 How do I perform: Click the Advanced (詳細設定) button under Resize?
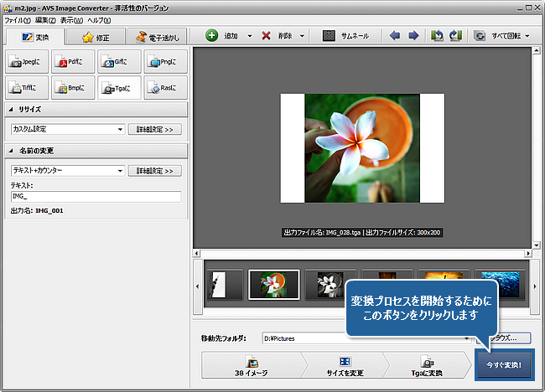coord(154,129)
